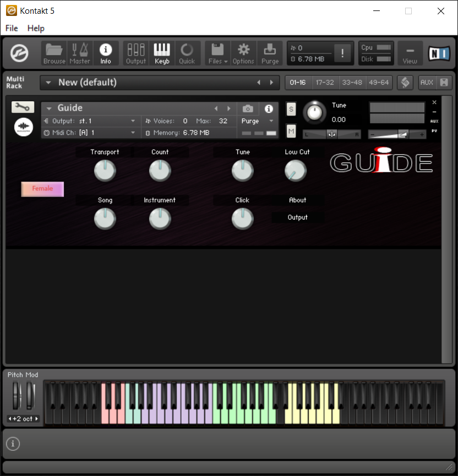Image resolution: width=458 pixels, height=476 pixels.
Task: Open the File menu
Action: 12,28
